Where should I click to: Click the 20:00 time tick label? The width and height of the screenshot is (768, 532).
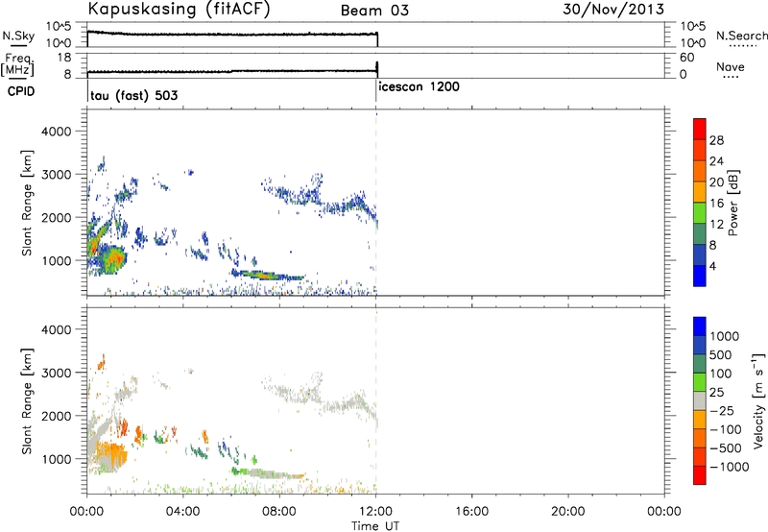pyautogui.click(x=568, y=512)
